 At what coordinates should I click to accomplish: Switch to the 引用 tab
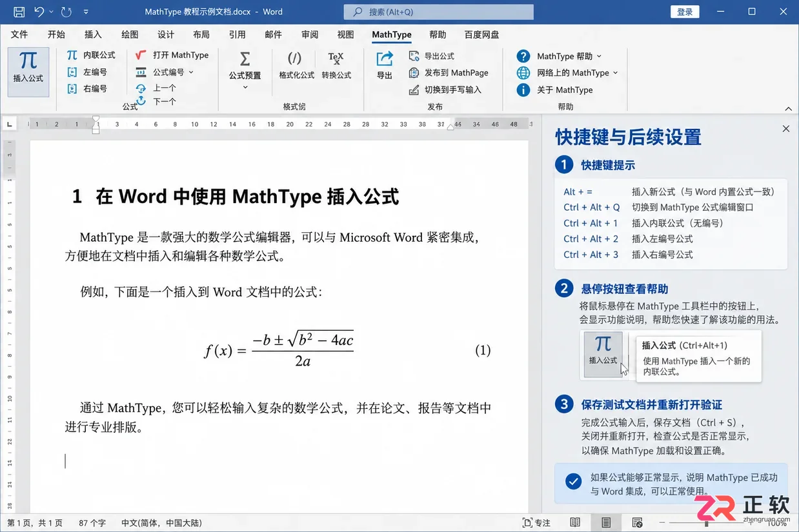tap(237, 35)
